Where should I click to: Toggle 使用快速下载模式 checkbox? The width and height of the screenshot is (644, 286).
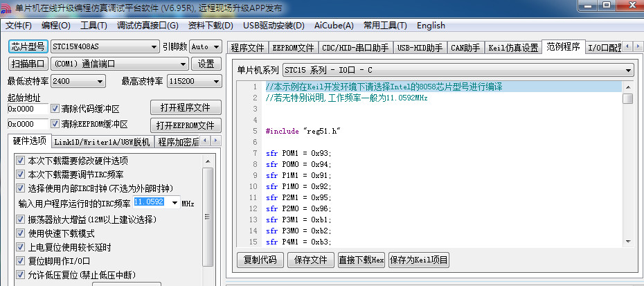[x=20, y=233]
